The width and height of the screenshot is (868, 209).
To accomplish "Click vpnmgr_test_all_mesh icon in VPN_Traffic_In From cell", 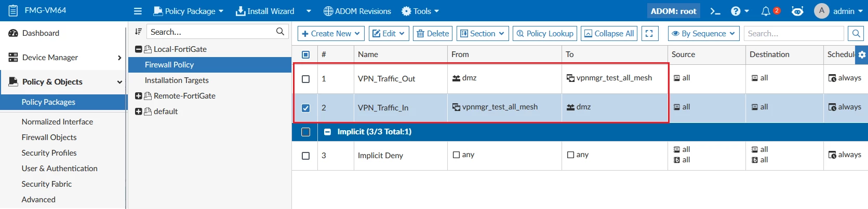I will 456,107.
